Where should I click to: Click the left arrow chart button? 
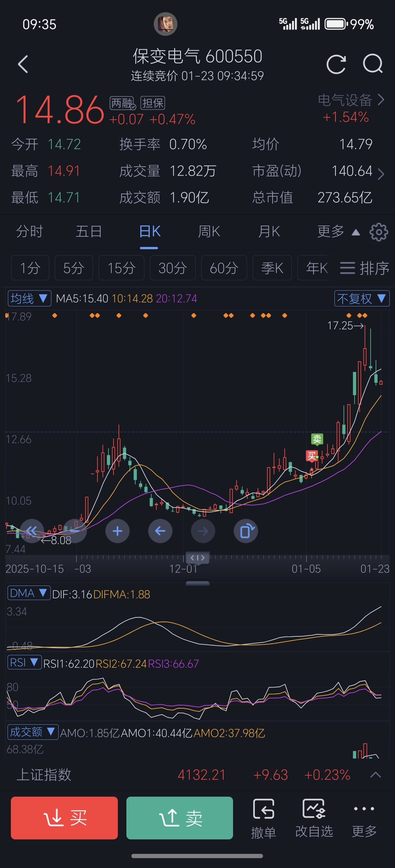click(160, 531)
